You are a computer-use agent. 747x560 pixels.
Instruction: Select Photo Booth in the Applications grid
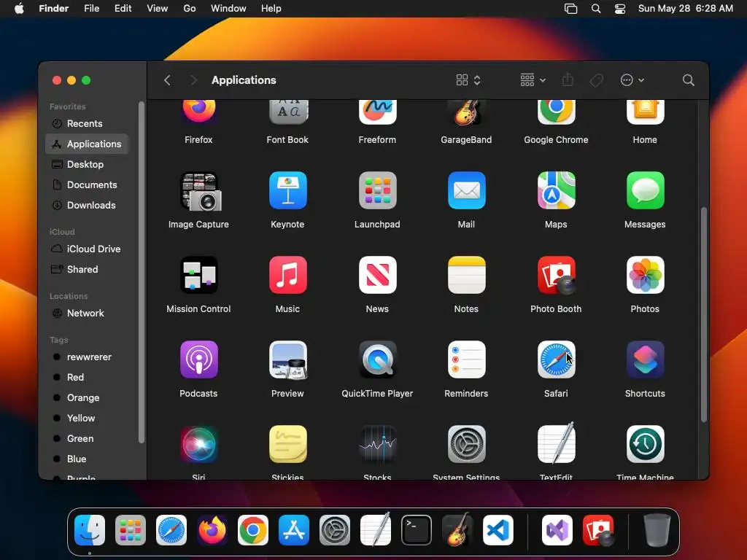click(x=556, y=275)
